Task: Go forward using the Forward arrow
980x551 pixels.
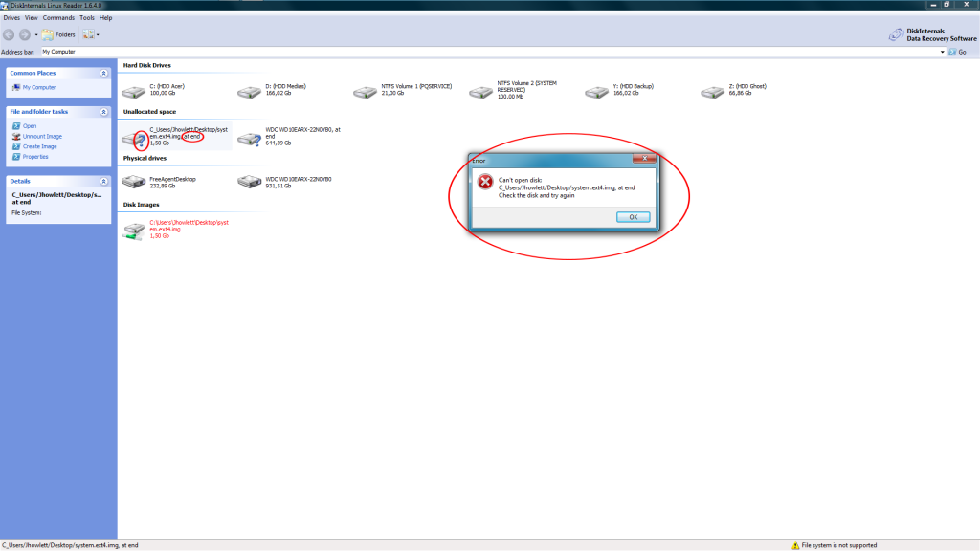Action: [x=24, y=35]
